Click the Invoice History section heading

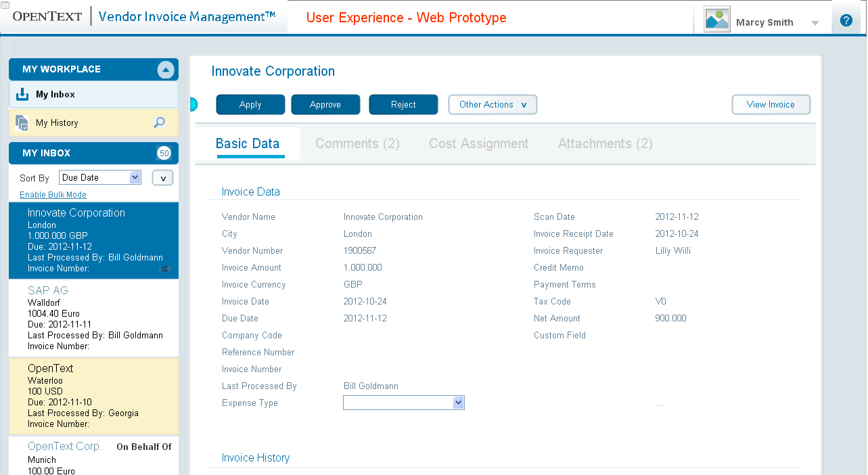pyautogui.click(x=256, y=458)
